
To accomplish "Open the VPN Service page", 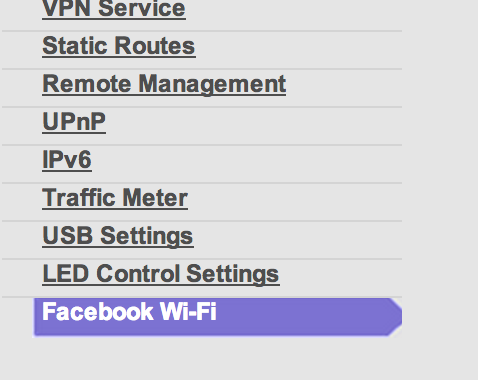I will [114, 9].
